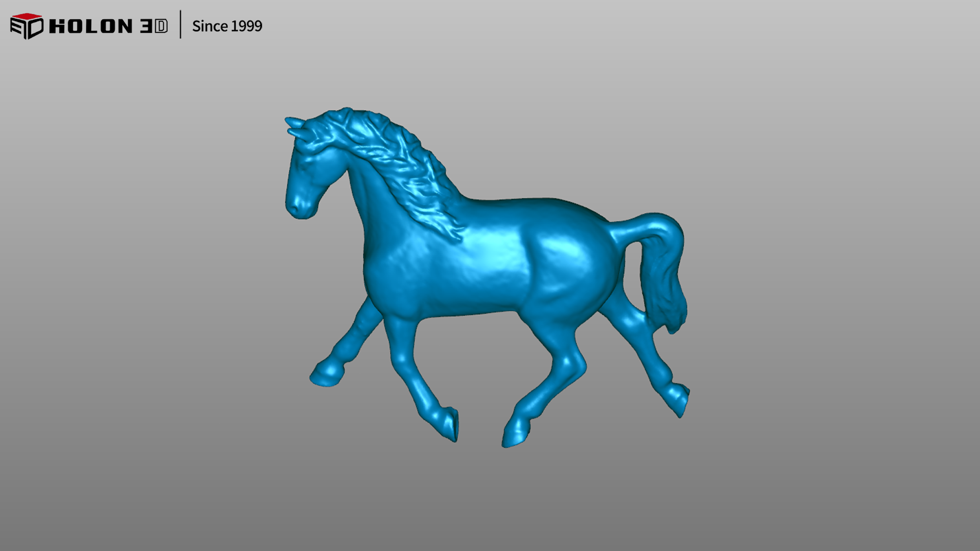This screenshot has height=551, width=980.
Task: Click the front leg's pointed lower hoof
Action: [x=450, y=425]
